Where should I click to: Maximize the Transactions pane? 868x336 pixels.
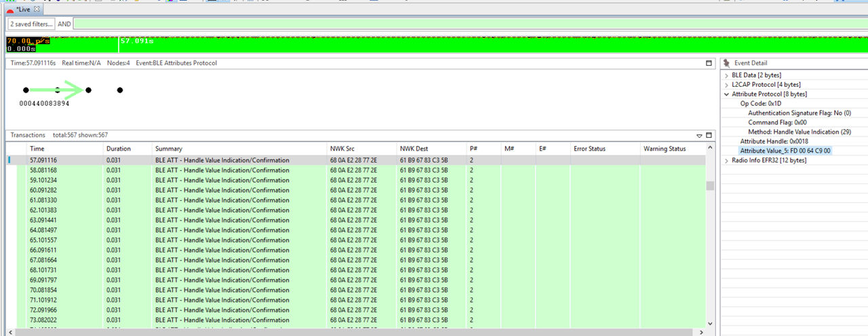(709, 135)
